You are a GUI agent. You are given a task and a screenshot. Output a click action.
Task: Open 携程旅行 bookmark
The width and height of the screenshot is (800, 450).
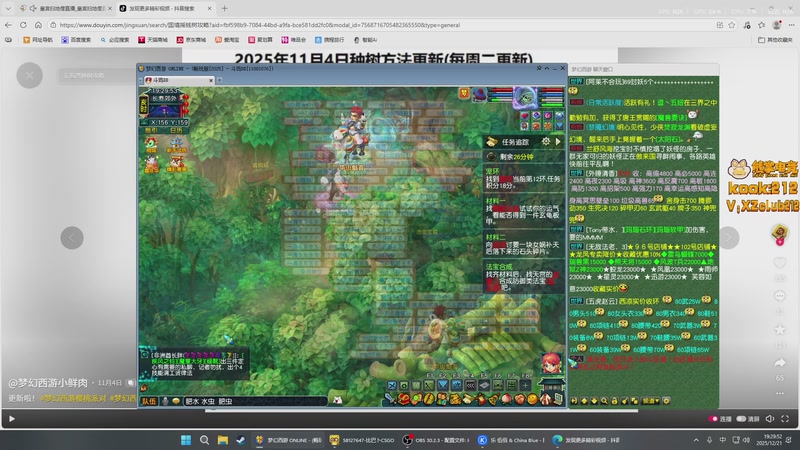tap(329, 39)
